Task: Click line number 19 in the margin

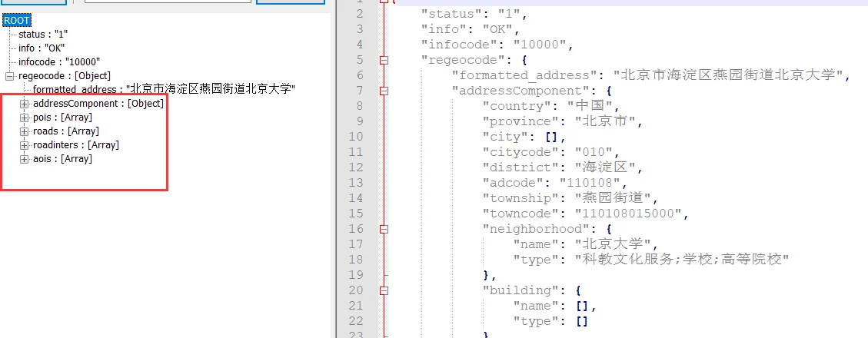Action: (x=356, y=275)
